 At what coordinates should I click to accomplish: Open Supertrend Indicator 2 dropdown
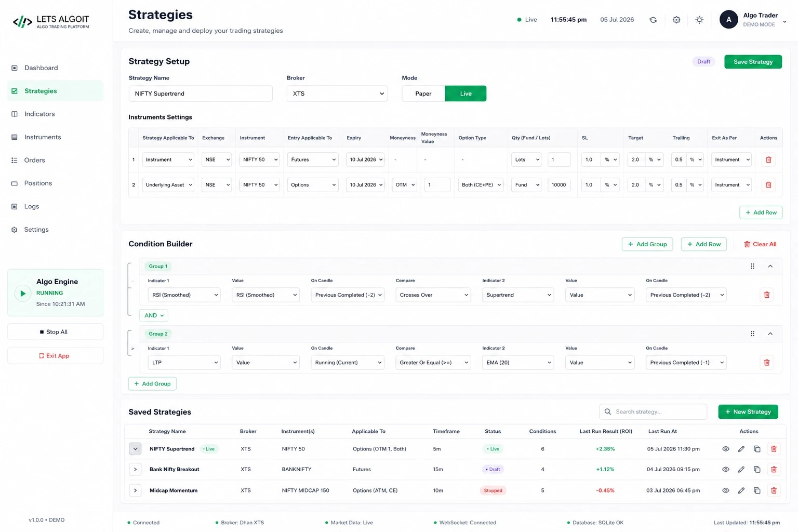click(518, 295)
